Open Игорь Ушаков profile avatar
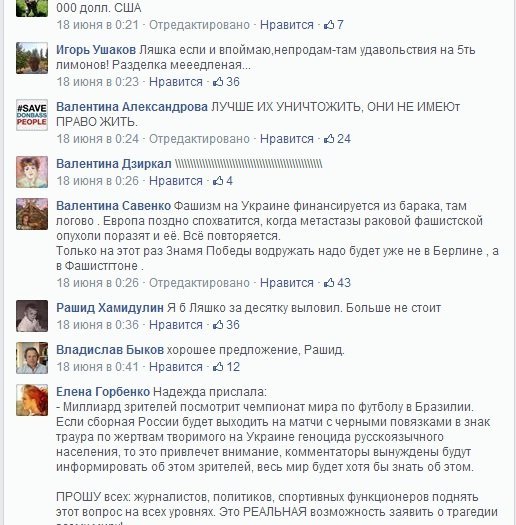The height and width of the screenshot is (525, 516). click(x=32, y=58)
